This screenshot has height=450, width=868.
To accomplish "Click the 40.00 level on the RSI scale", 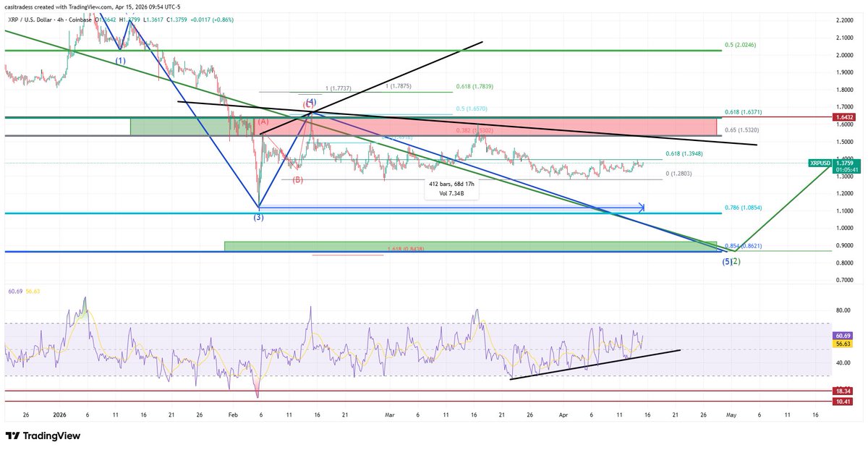I will coord(842,363).
